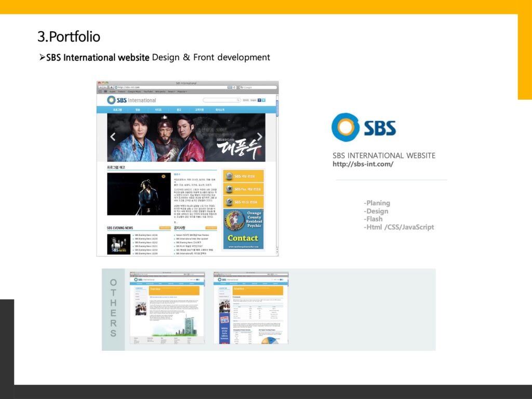Go to previous slide with left banner arrow
This screenshot has height=399, width=532.
point(113,137)
